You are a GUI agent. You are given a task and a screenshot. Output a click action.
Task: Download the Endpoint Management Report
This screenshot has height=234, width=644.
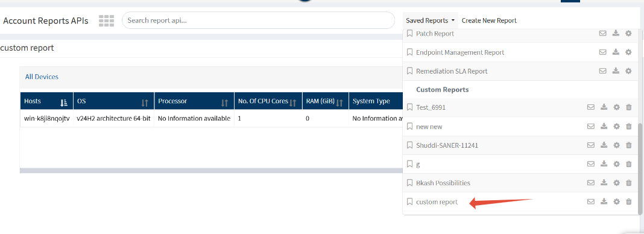click(616, 52)
